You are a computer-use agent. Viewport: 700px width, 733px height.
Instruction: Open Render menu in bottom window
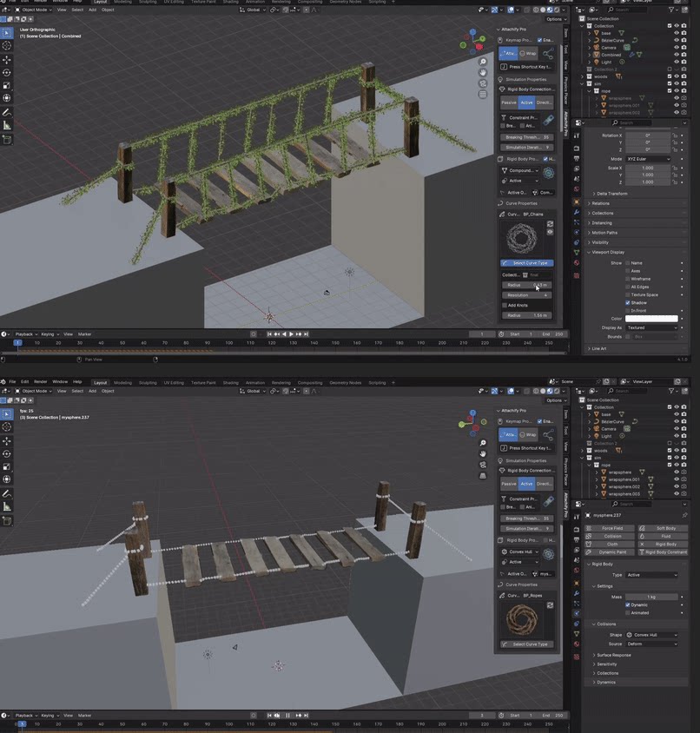pos(40,381)
